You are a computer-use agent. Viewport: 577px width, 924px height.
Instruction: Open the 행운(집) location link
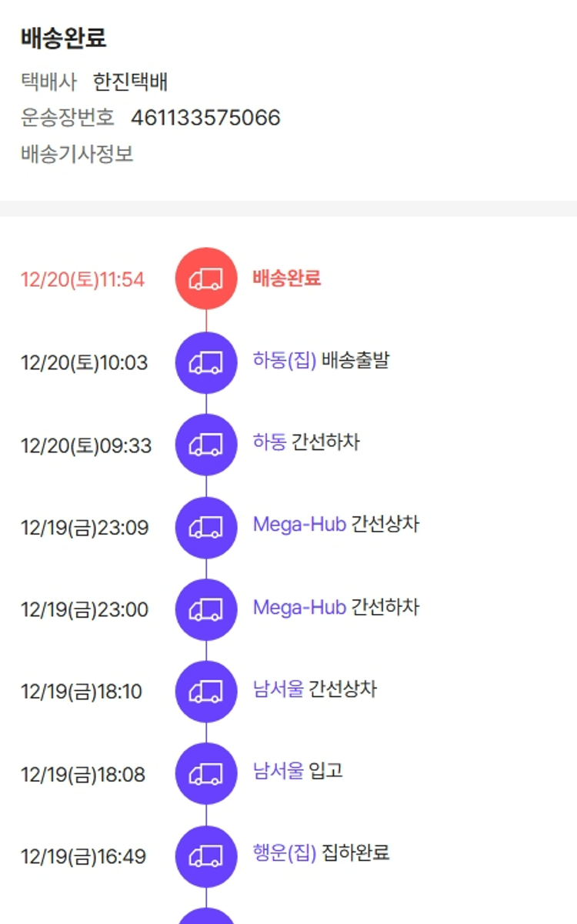coord(285,852)
